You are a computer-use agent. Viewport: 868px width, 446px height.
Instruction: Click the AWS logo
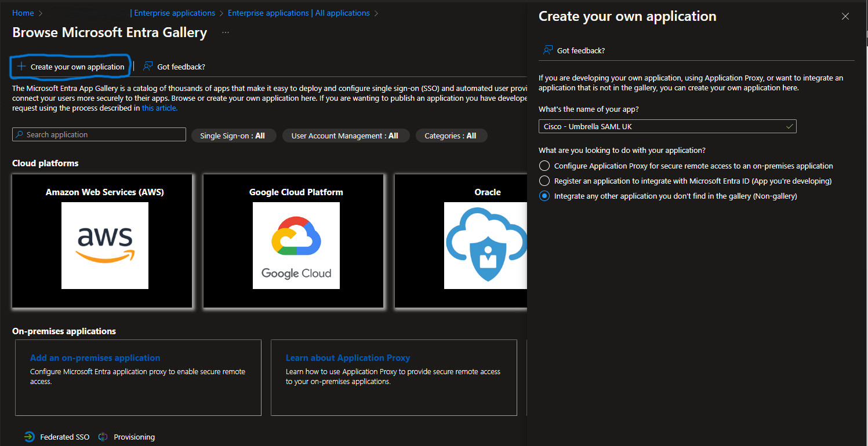105,246
